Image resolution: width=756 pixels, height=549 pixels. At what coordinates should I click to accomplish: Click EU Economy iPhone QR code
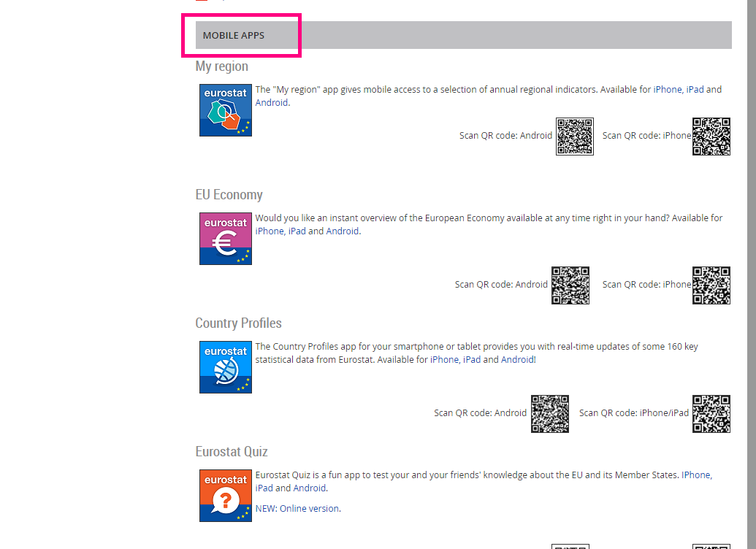tap(711, 285)
